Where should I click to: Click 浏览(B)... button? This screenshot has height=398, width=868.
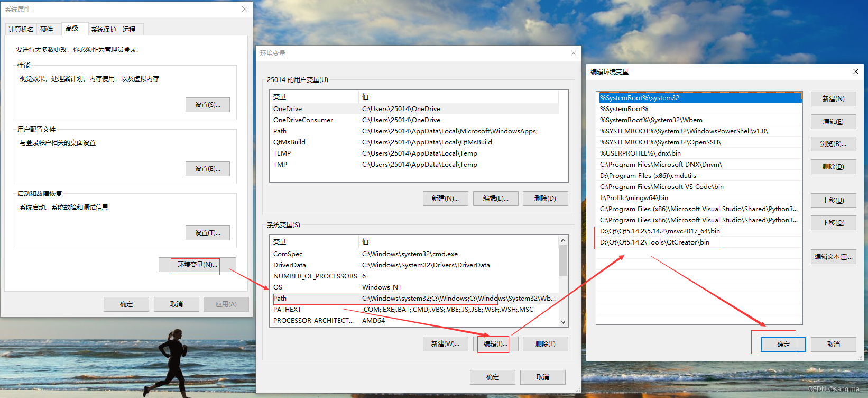(x=833, y=144)
